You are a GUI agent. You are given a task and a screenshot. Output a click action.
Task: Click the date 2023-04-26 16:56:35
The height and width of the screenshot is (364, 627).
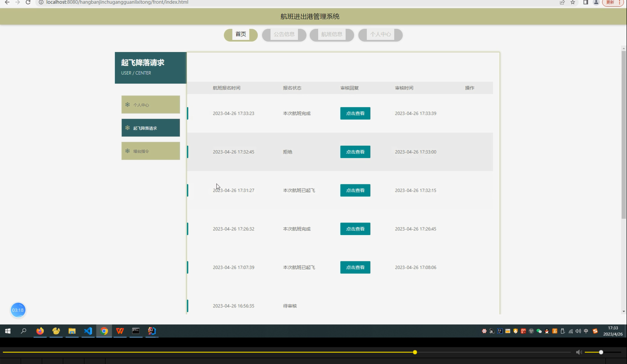[234, 306]
